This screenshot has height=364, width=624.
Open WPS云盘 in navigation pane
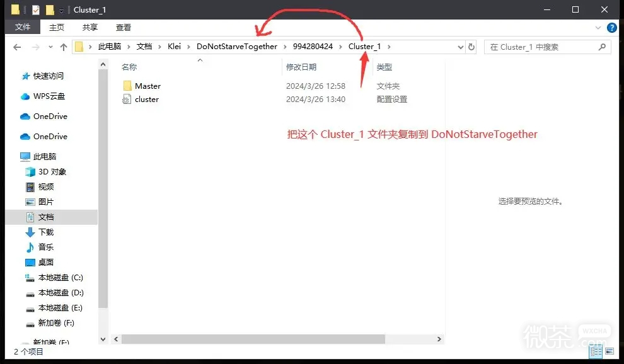click(49, 96)
